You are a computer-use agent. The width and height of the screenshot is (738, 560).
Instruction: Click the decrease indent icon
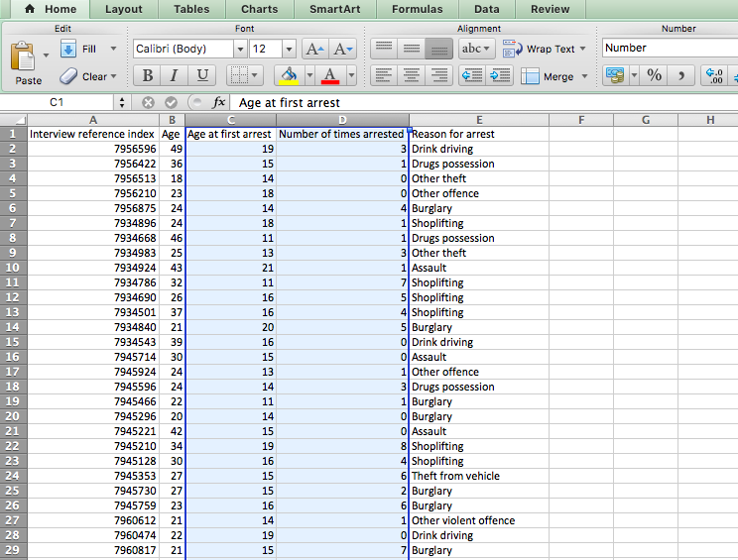pyautogui.click(x=472, y=75)
